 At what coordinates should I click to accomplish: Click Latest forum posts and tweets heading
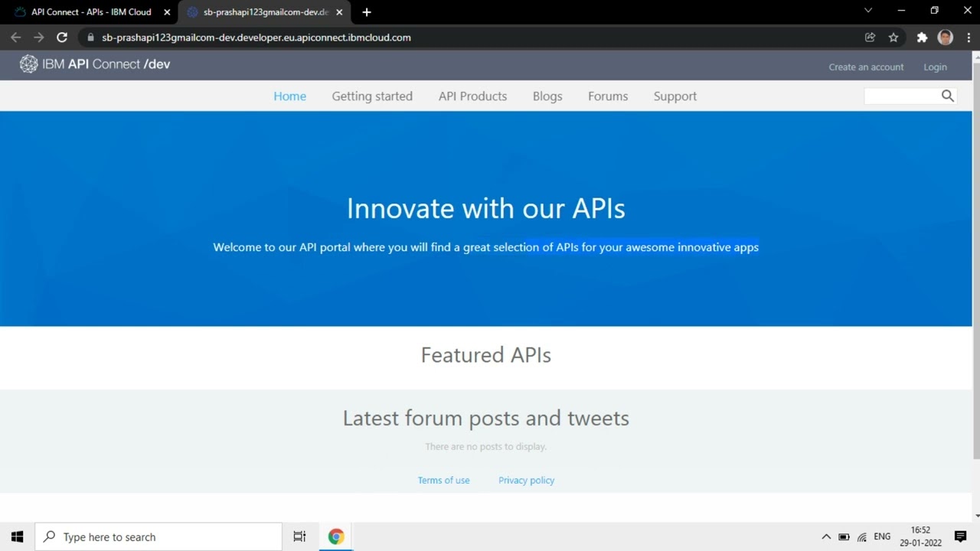point(486,418)
